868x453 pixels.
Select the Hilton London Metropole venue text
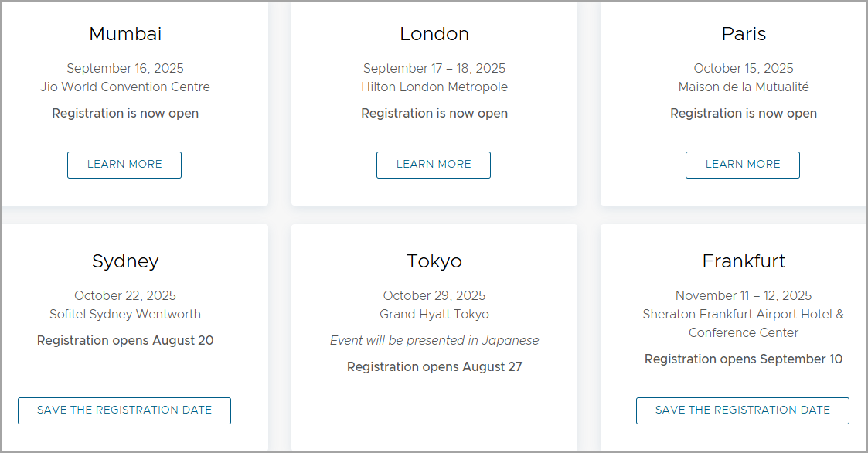(x=434, y=87)
